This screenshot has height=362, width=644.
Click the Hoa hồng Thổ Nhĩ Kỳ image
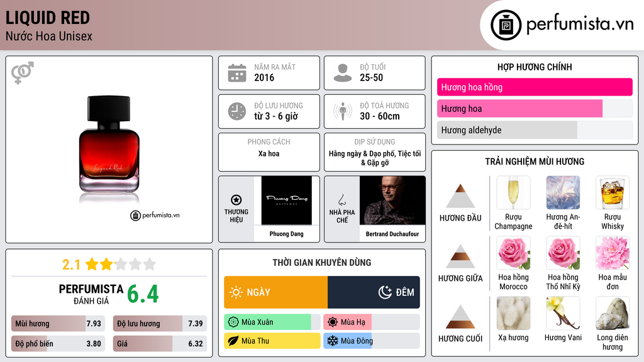click(x=563, y=253)
